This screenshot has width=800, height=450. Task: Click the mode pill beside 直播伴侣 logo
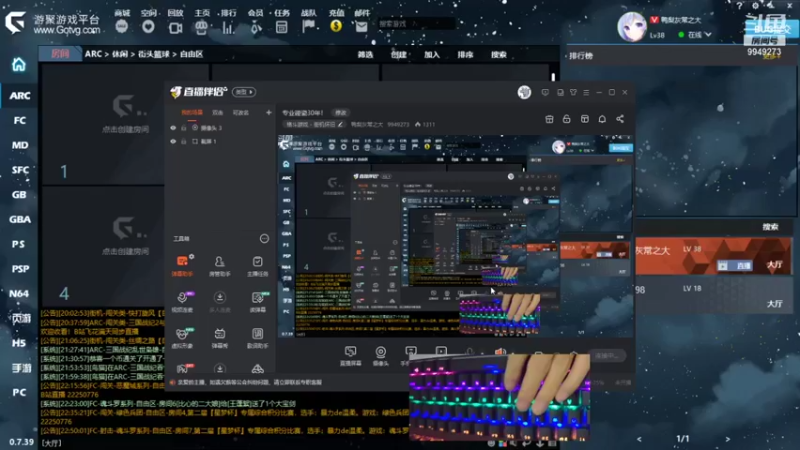point(244,92)
